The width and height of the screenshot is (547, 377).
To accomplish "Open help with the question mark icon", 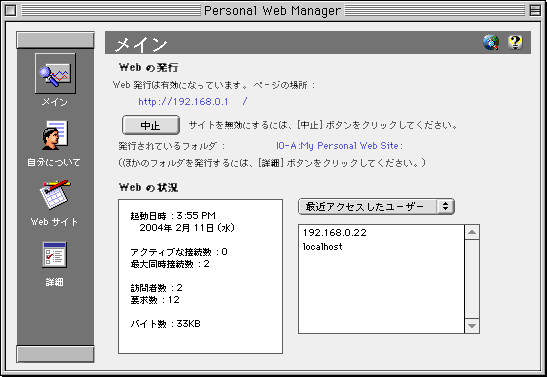I will point(515,43).
